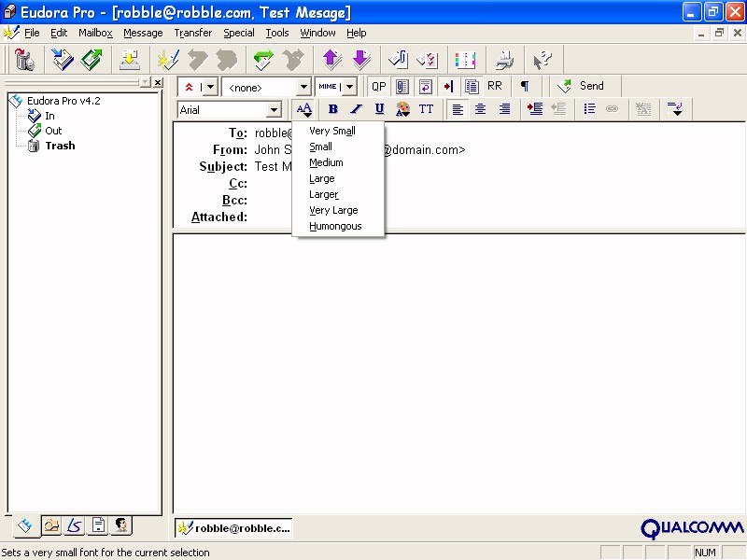This screenshot has height=560, width=747.
Task: Click the context Help pointer icon
Action: 543,60
